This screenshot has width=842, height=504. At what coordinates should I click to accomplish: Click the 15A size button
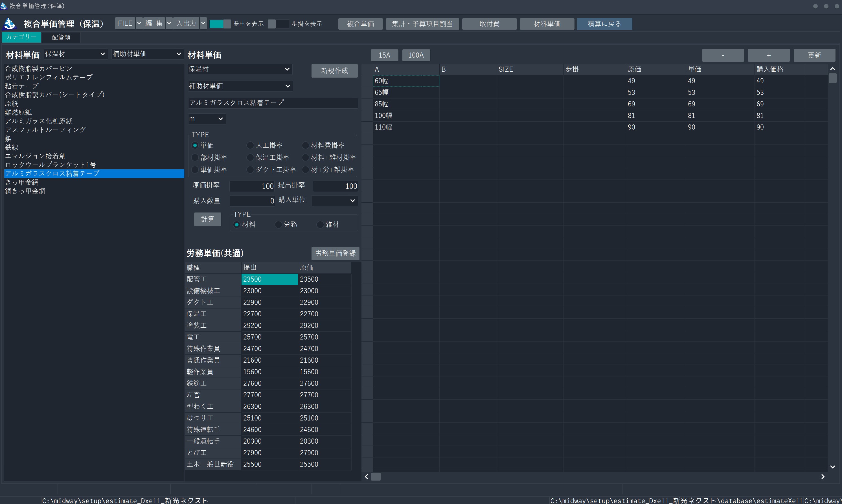(384, 55)
